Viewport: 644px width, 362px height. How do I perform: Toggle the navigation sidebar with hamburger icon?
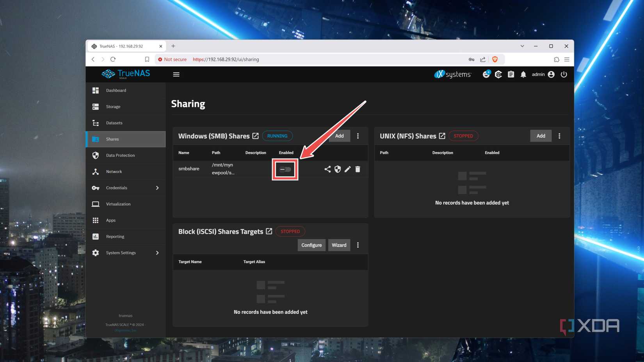click(176, 74)
